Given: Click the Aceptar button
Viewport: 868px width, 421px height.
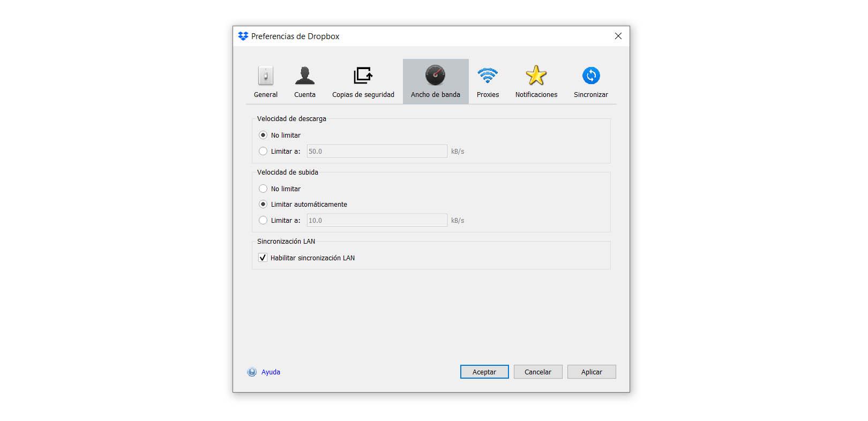Looking at the screenshot, I should [484, 372].
